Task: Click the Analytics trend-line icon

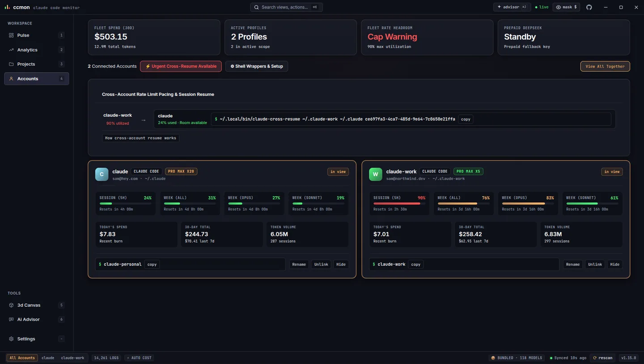Action: click(11, 50)
